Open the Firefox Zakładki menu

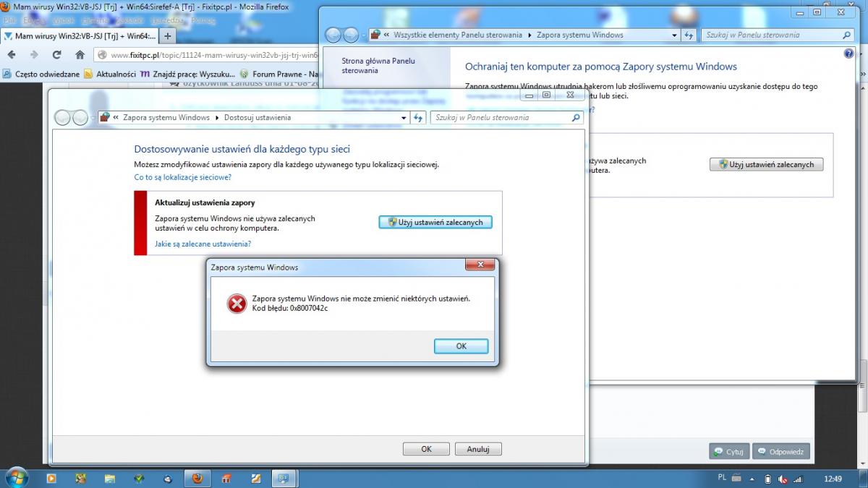click(x=131, y=20)
